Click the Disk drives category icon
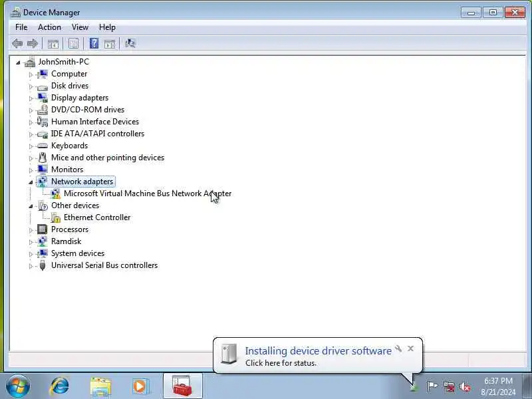The width and height of the screenshot is (532, 399). click(43, 87)
